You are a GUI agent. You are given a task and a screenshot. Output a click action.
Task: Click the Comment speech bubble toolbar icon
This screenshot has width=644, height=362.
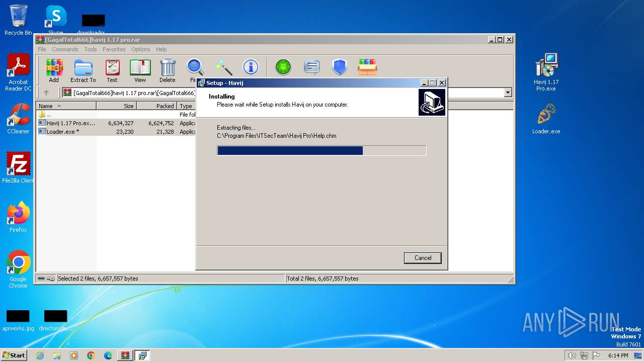(x=312, y=67)
